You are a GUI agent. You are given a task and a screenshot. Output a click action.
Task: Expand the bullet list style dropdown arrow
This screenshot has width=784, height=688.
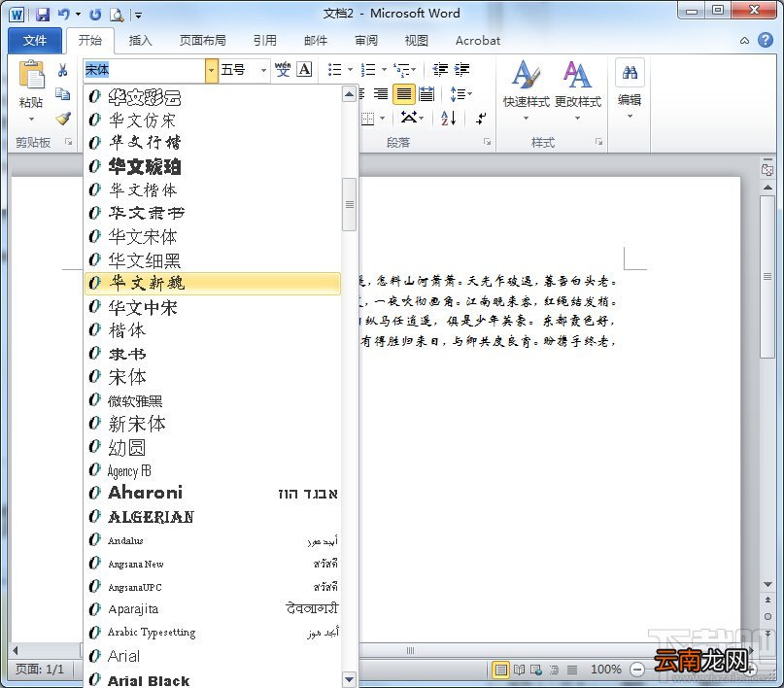350,70
